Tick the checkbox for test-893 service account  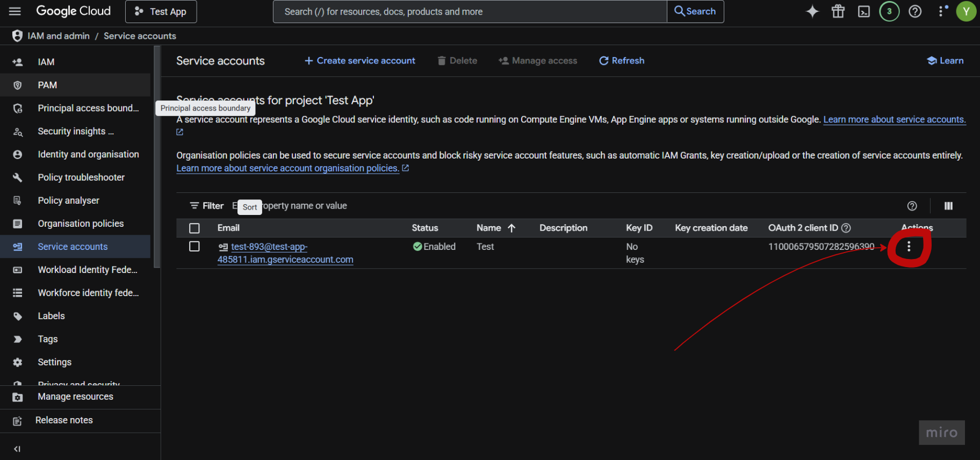[194, 247]
